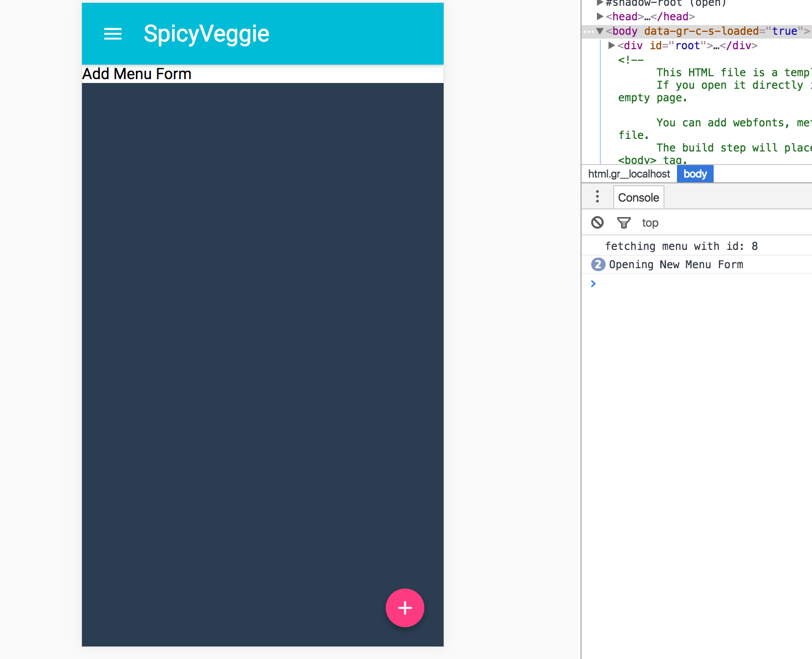This screenshot has height=659, width=812.
Task: Click the blue console prompt chevron
Action: point(593,284)
